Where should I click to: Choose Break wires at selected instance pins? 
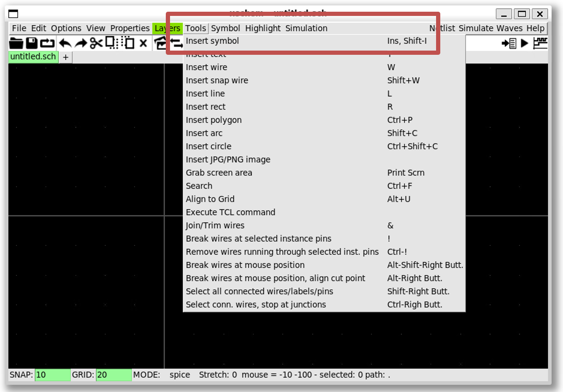pos(324,238)
